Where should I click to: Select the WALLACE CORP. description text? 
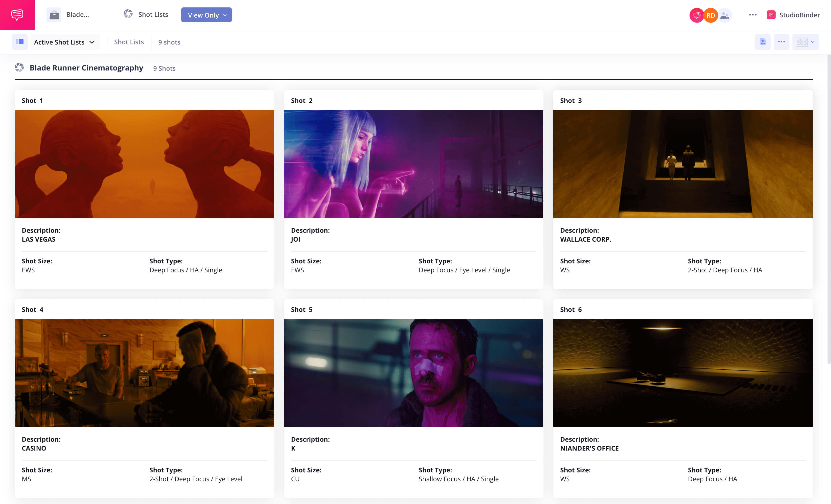click(585, 239)
